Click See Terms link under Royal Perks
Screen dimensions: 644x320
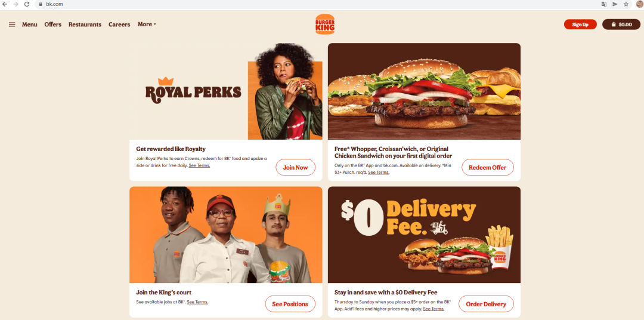(199, 165)
